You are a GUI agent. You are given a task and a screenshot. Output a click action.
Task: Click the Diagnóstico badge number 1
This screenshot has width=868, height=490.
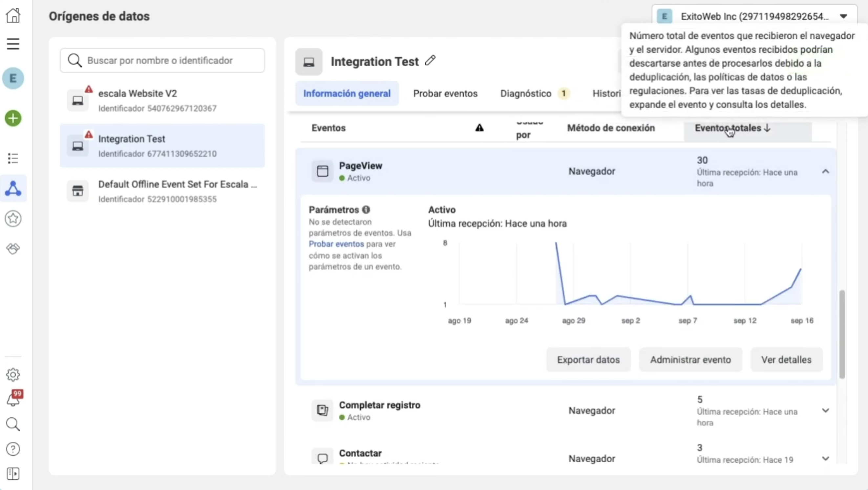coord(563,93)
